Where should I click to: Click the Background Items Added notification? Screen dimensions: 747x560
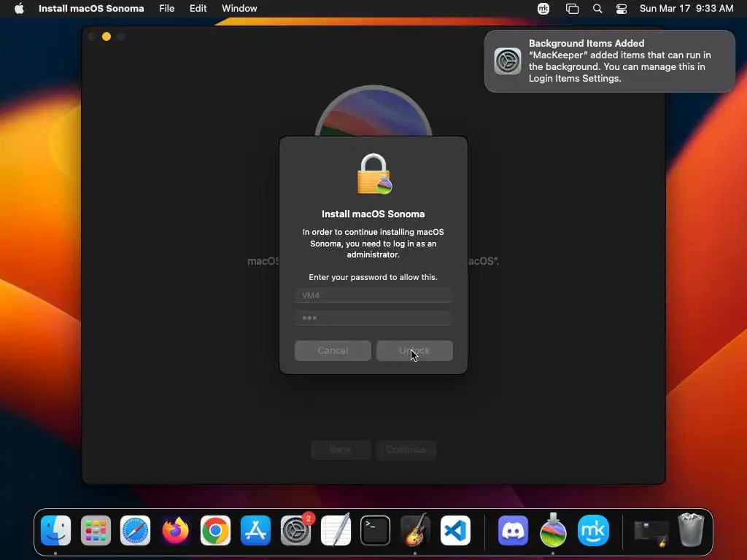(610, 61)
